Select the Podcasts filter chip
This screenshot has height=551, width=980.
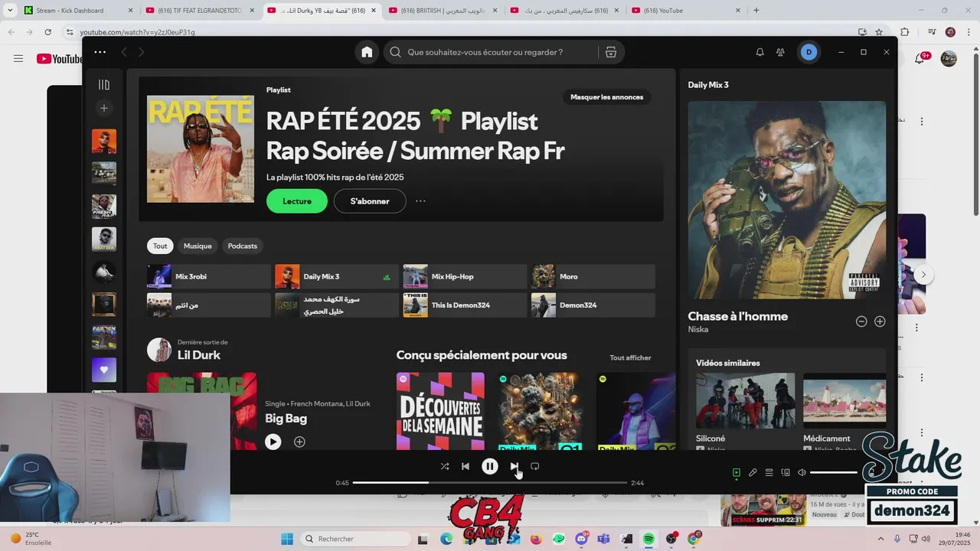coord(243,246)
